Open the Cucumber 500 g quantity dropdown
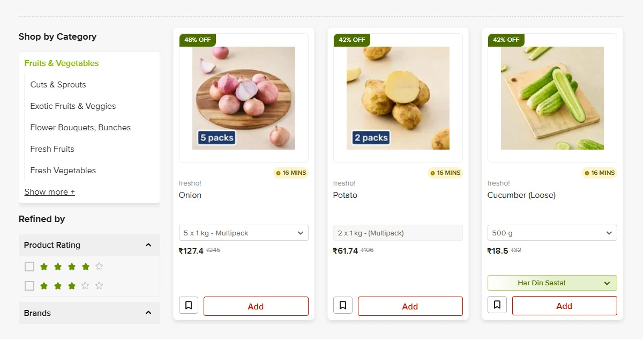 point(552,233)
